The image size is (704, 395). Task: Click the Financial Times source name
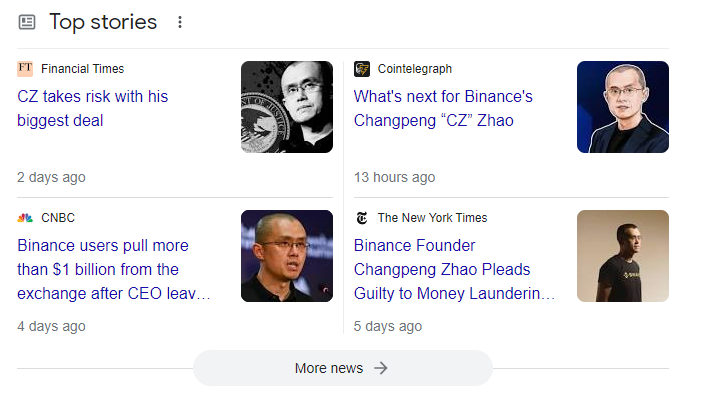[83, 69]
